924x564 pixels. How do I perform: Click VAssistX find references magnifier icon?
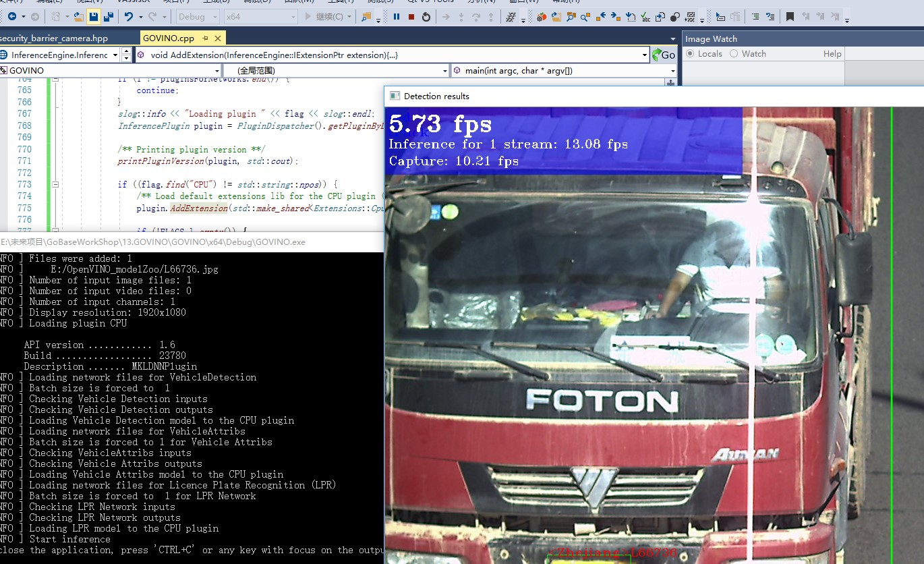[586, 16]
